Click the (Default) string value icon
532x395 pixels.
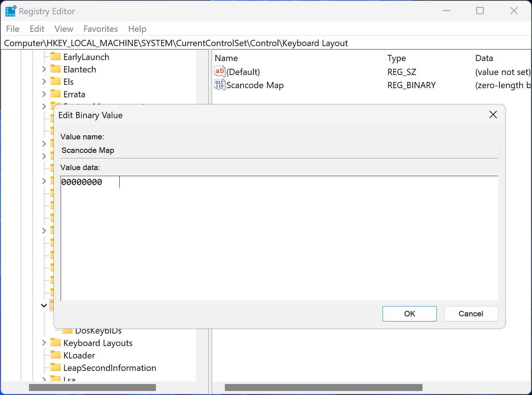(219, 72)
